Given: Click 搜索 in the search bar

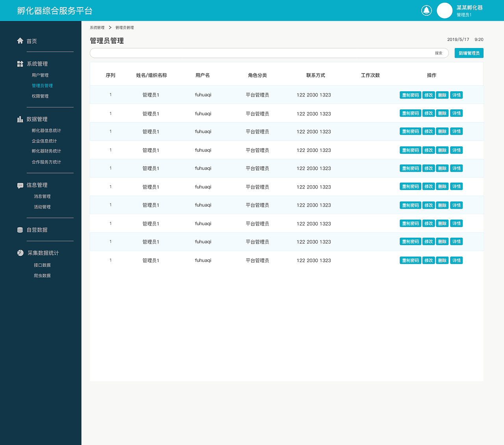Looking at the screenshot, I should (439, 53).
